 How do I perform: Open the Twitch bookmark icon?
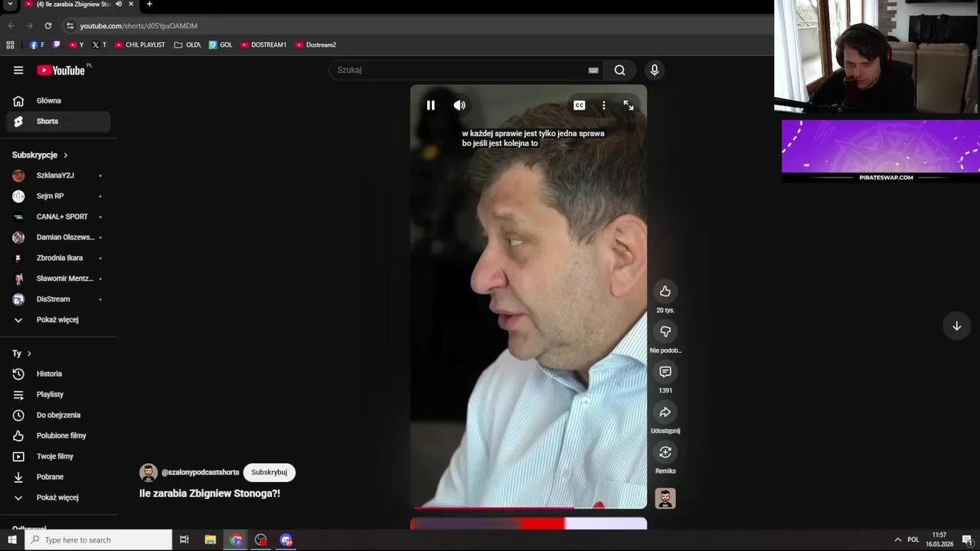coord(56,45)
